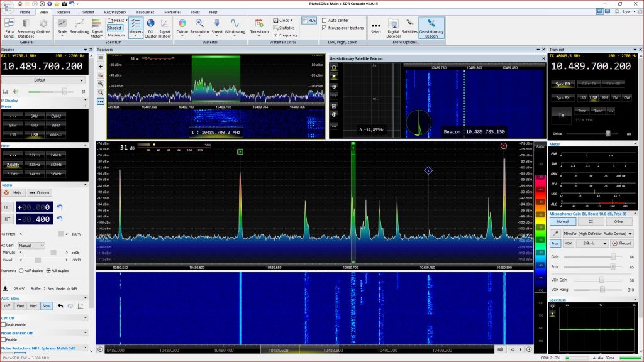Screen dimensions: 644x362
Task: Adjust the transmit Drive slider
Action: pos(607,133)
